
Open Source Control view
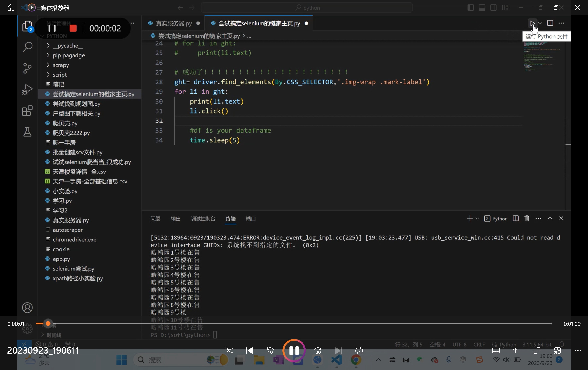click(27, 68)
